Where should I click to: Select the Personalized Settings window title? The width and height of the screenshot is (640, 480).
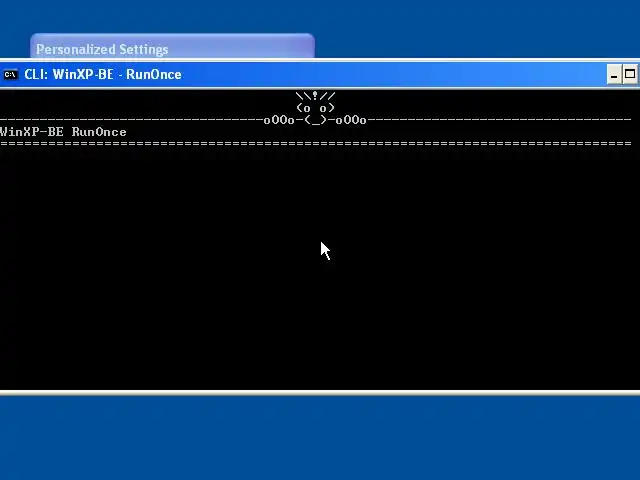(102, 49)
